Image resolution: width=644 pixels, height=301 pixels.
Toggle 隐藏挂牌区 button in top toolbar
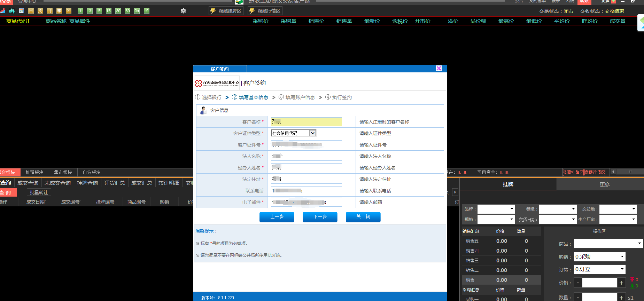tap(226, 11)
